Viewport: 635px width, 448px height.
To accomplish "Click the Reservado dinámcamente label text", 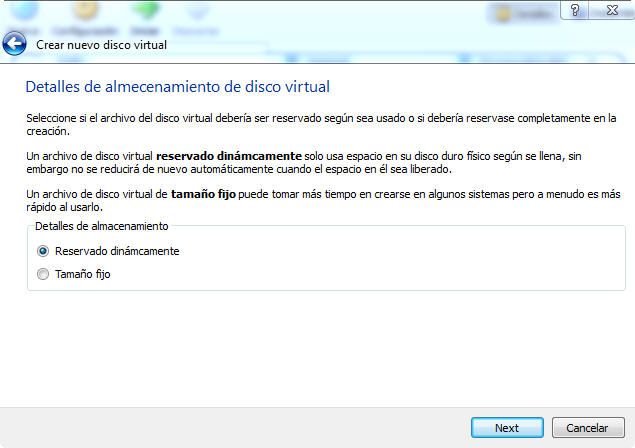I will 117,251.
